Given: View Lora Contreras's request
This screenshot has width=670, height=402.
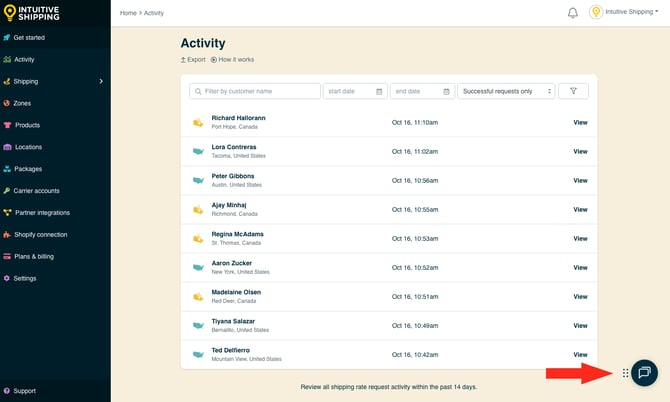Looking at the screenshot, I should [x=580, y=152].
